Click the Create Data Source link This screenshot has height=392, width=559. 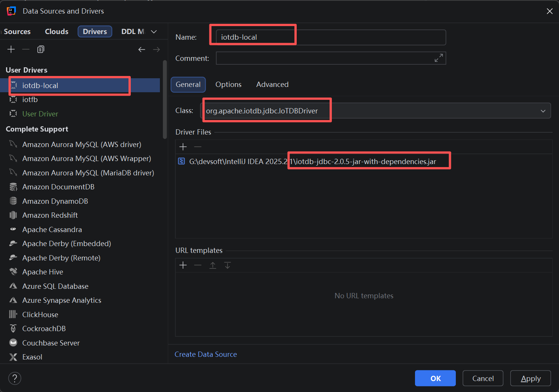click(206, 355)
